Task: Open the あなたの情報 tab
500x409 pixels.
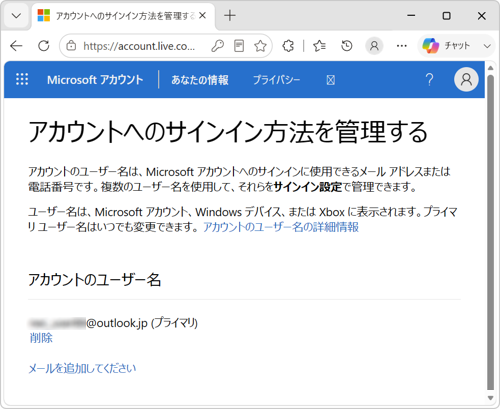Action: coord(200,80)
